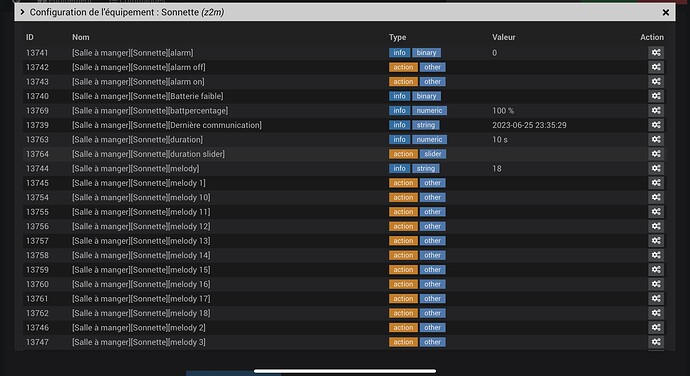
Task: Open gear settings for melody 1
Action: (656, 183)
